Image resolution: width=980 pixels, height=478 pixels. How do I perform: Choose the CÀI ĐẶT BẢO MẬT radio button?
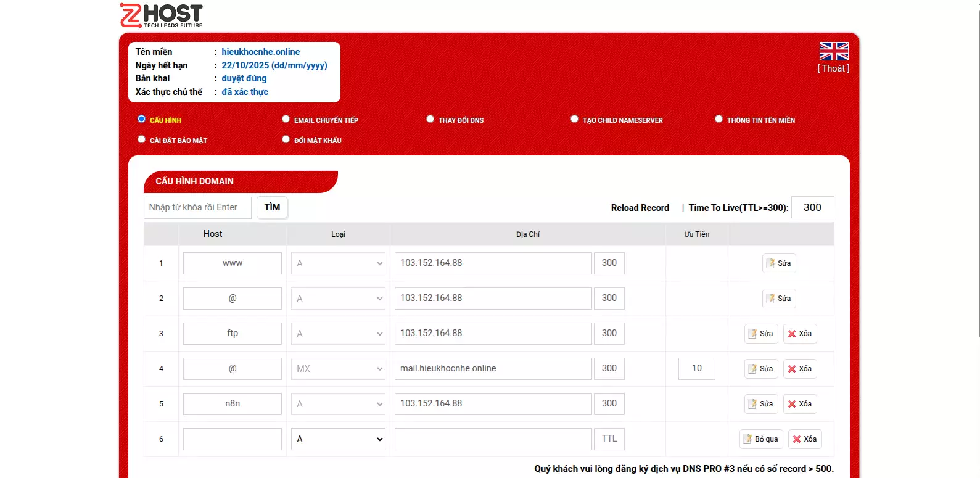[142, 139]
